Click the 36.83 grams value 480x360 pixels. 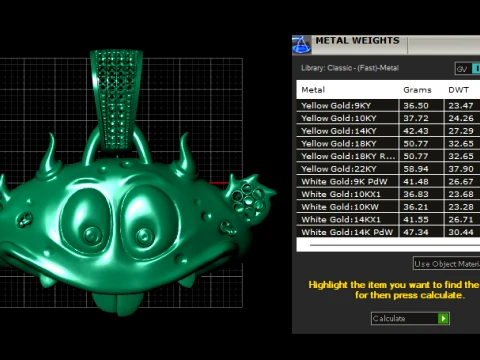click(x=416, y=194)
